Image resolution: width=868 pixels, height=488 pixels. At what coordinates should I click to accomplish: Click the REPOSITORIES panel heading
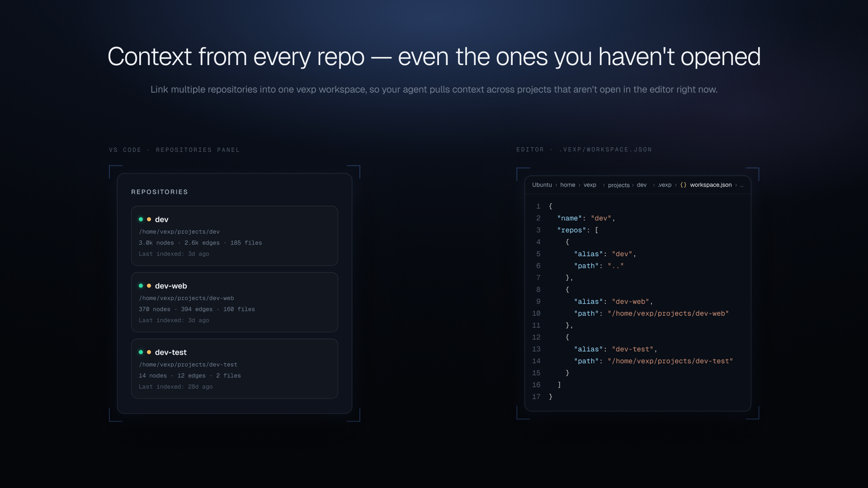(160, 192)
